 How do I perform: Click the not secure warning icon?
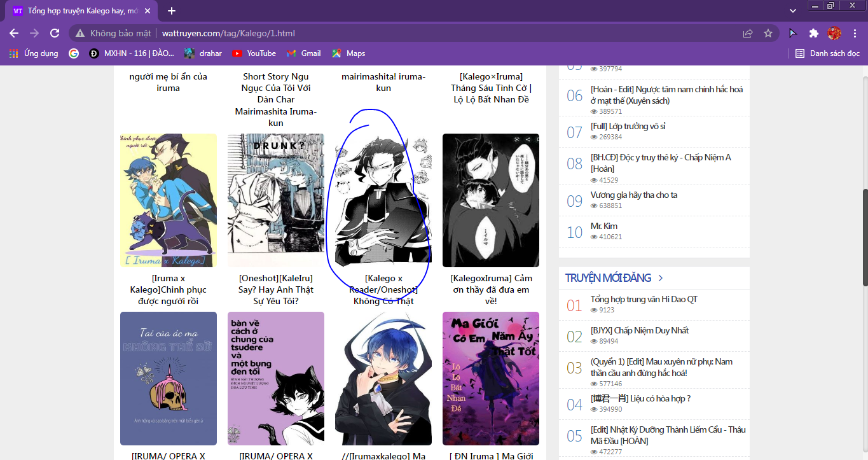coord(80,33)
